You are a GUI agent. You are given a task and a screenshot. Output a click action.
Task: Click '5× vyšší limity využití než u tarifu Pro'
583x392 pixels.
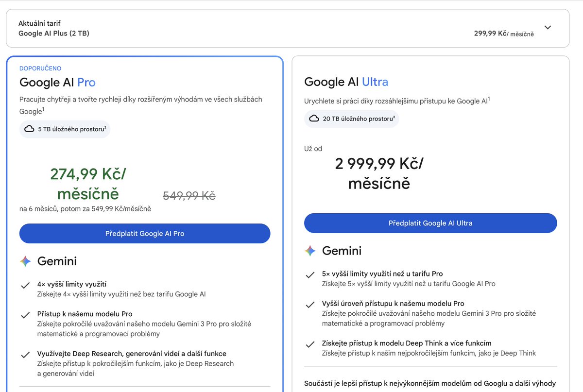click(382, 273)
